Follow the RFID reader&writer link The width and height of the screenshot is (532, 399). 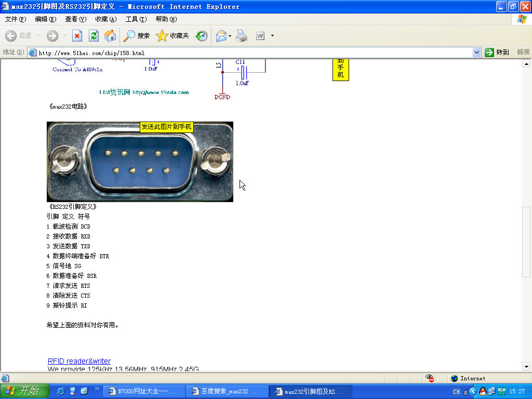(x=79, y=361)
